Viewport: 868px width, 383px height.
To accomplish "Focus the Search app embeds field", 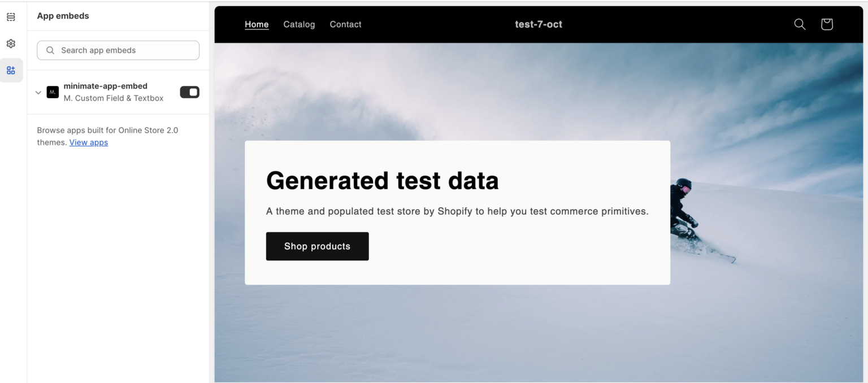I will 118,50.
